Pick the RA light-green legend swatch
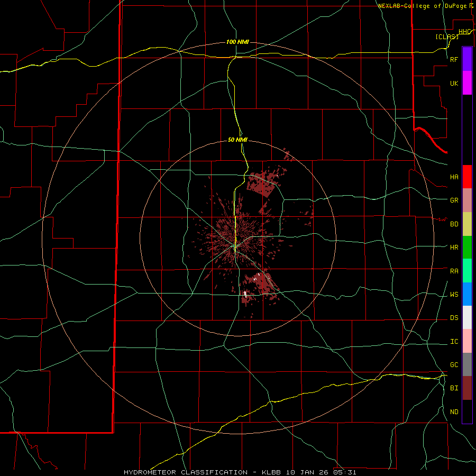The image size is (476, 476). point(467,271)
